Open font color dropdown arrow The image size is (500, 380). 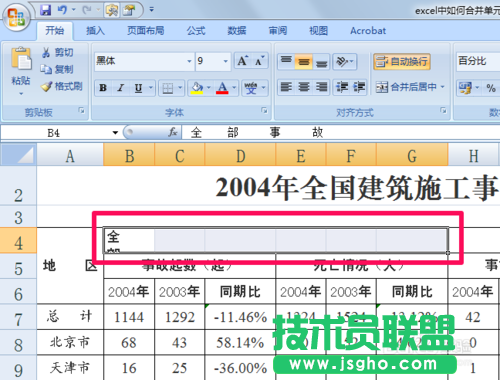tap(234, 88)
